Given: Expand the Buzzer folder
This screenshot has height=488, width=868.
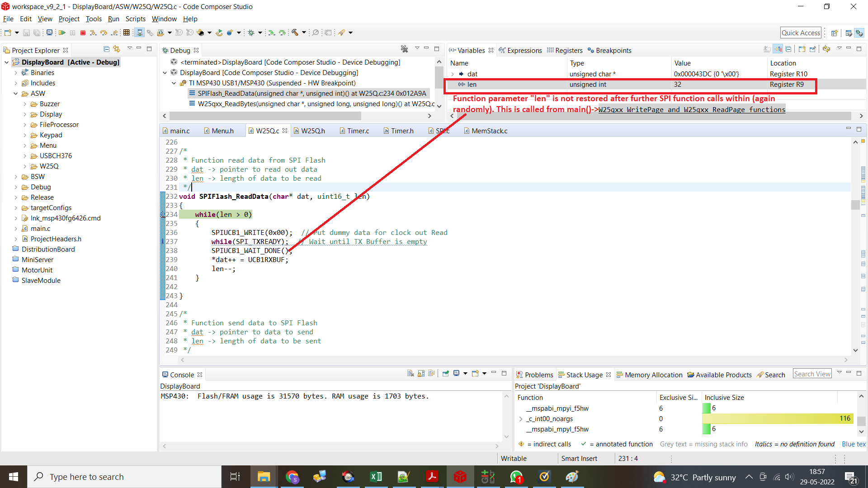Looking at the screenshot, I should 25,104.
